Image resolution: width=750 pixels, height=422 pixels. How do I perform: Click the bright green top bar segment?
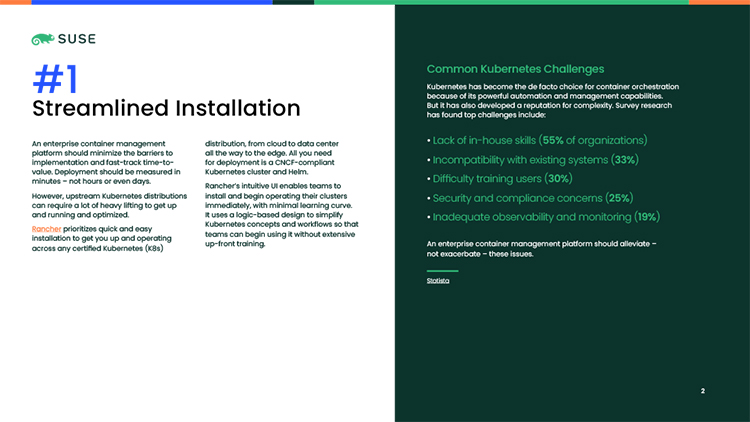(500, 2)
